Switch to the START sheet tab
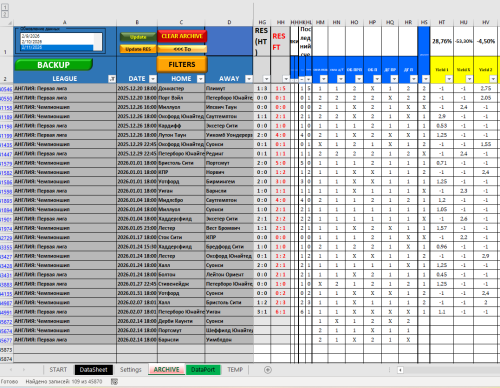 (x=58, y=370)
